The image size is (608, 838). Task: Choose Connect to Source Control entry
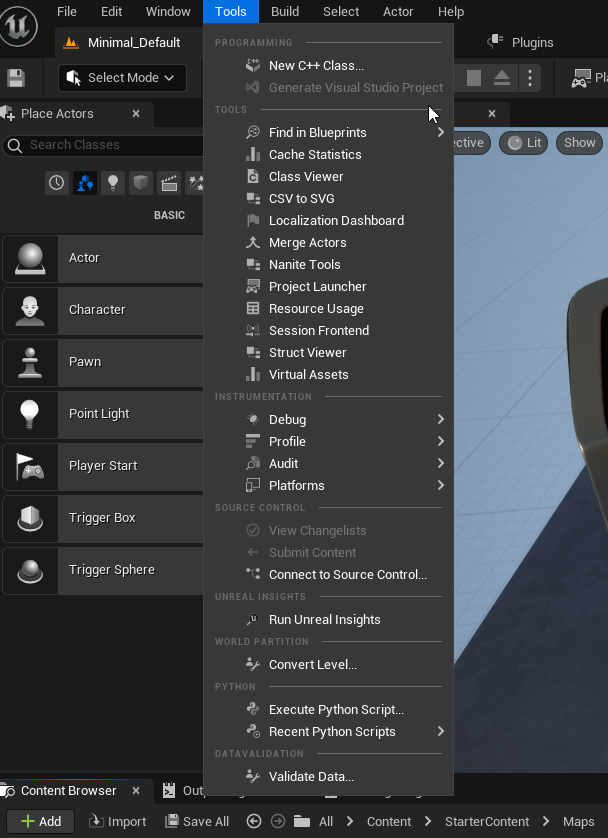click(328, 575)
